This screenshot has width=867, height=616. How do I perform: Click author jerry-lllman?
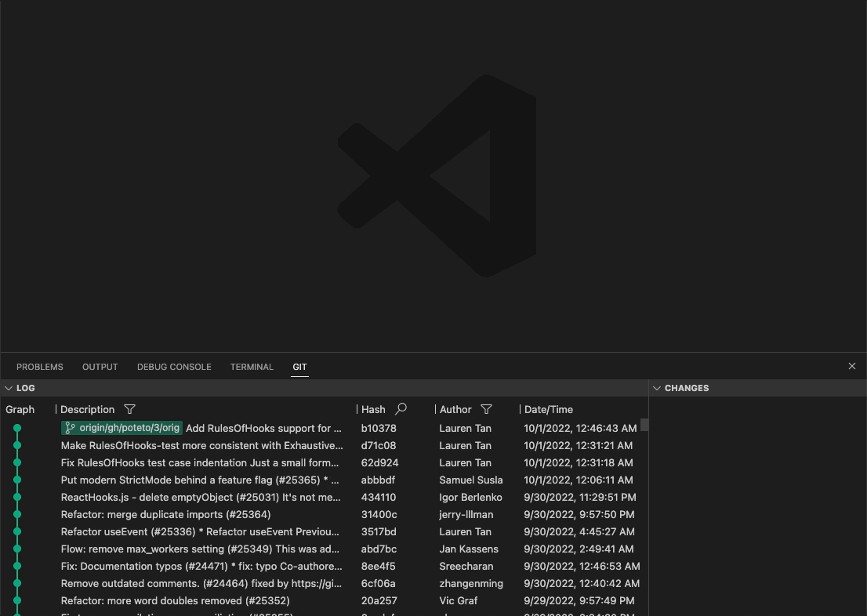[x=466, y=514]
